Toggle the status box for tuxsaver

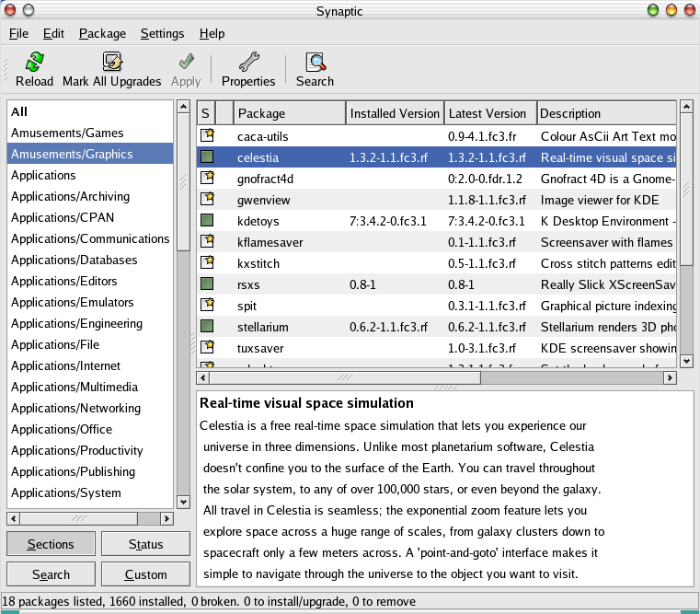pyautogui.click(x=207, y=348)
